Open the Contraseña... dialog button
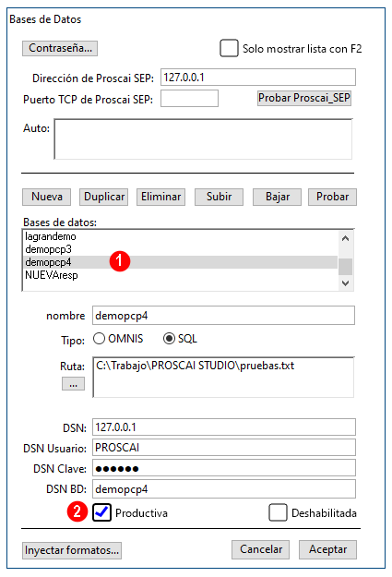The width and height of the screenshot is (392, 577). [x=60, y=48]
